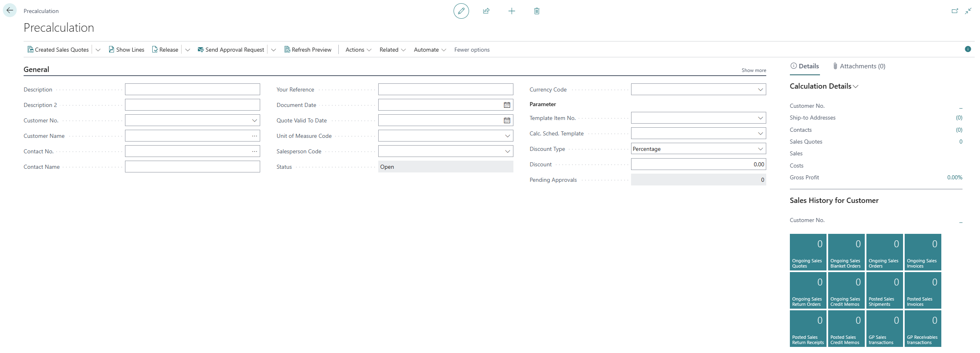
Task: Click the back arrow icon
Action: [10, 11]
